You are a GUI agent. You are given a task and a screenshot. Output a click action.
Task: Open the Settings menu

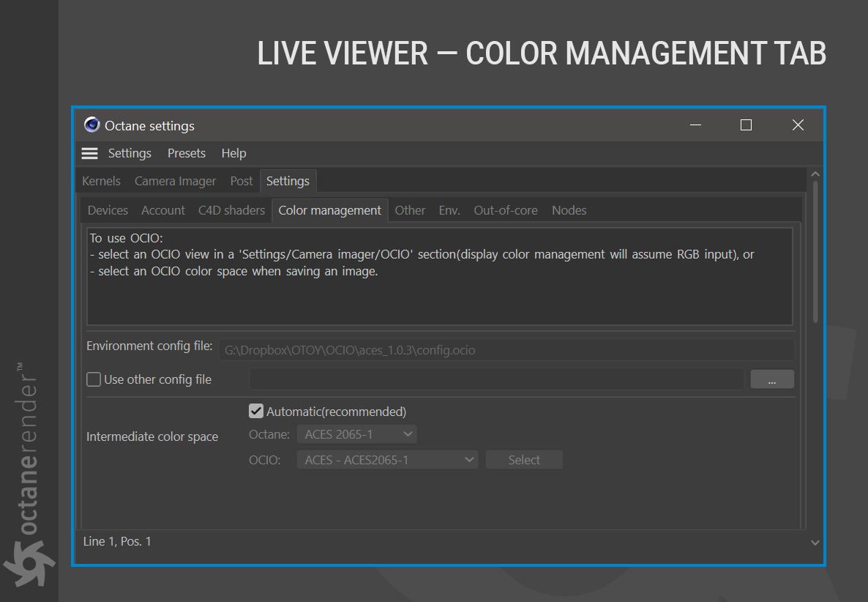click(x=130, y=153)
